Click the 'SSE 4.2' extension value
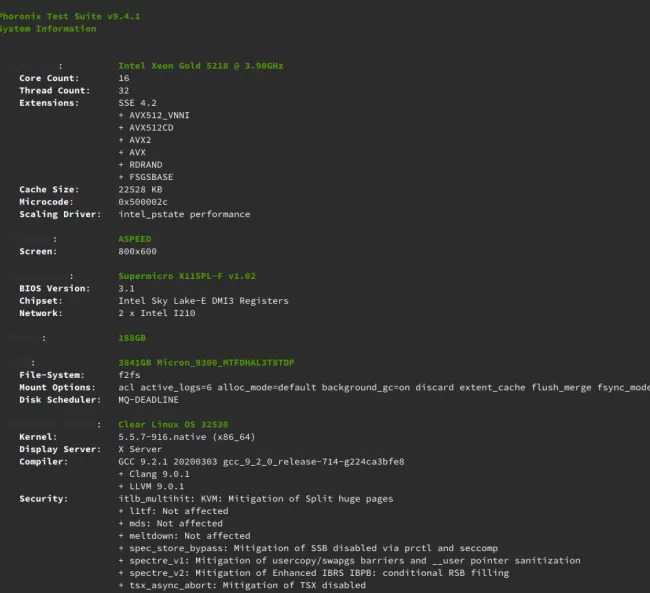Screen dimensions: 650x593 click(x=137, y=103)
